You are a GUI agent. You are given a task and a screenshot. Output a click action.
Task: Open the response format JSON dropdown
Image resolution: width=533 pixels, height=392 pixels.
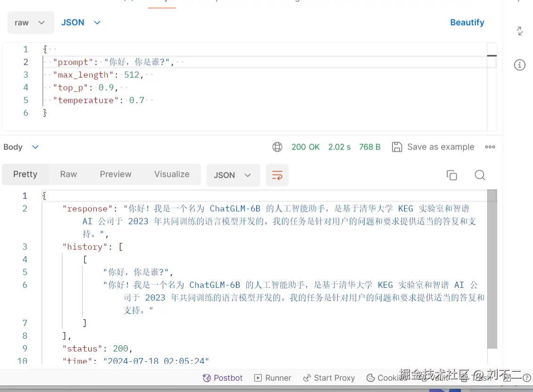[x=233, y=175]
